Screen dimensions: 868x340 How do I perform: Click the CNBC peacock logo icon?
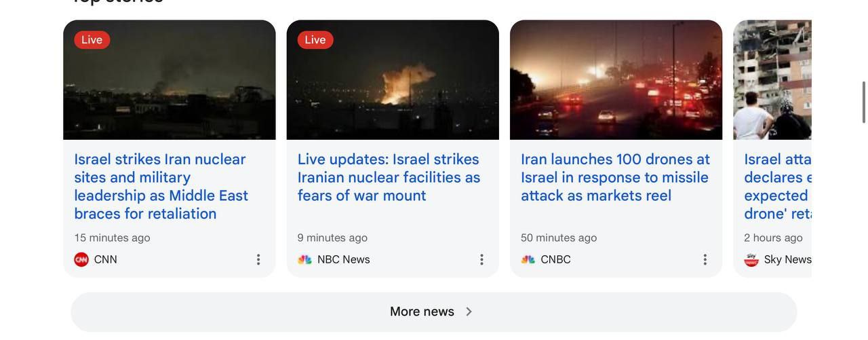528,260
